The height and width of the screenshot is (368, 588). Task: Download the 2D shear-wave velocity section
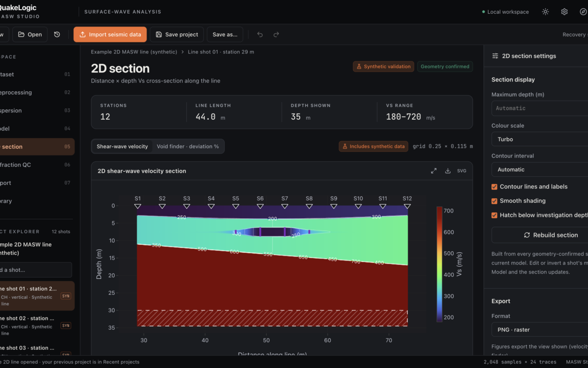448,171
